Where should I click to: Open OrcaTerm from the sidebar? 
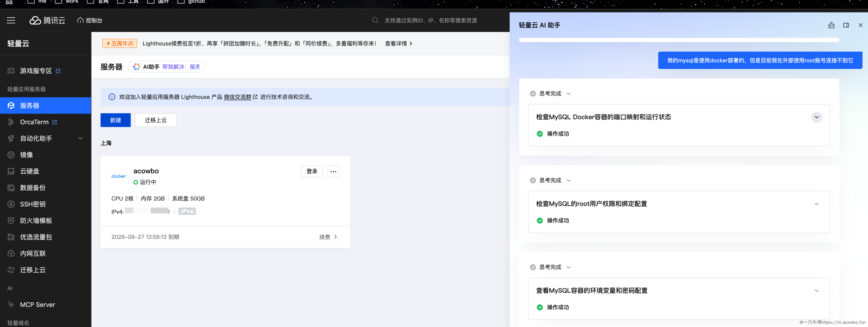click(x=34, y=122)
